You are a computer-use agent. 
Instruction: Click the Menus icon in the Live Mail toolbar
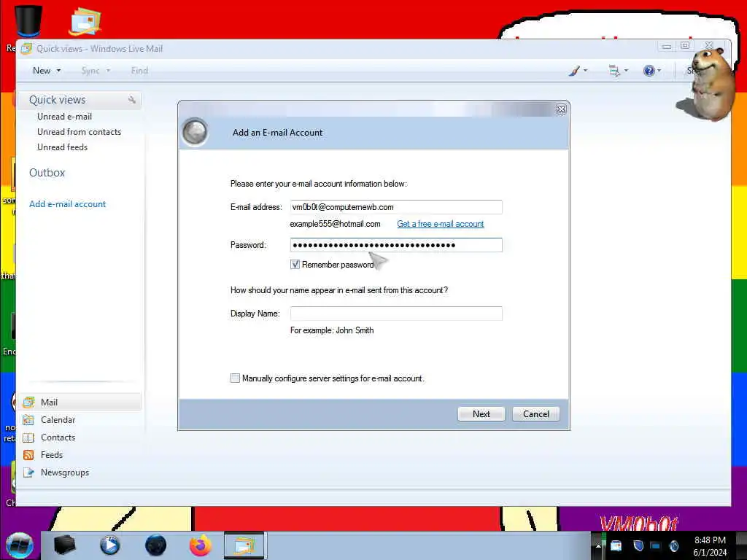[x=614, y=71]
